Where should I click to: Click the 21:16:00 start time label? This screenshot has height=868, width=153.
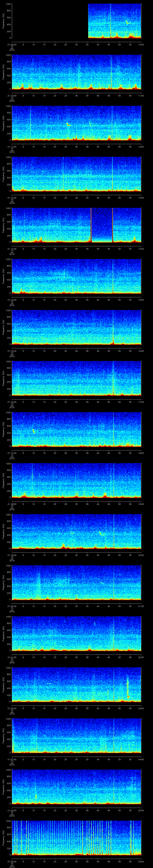point(12,402)
